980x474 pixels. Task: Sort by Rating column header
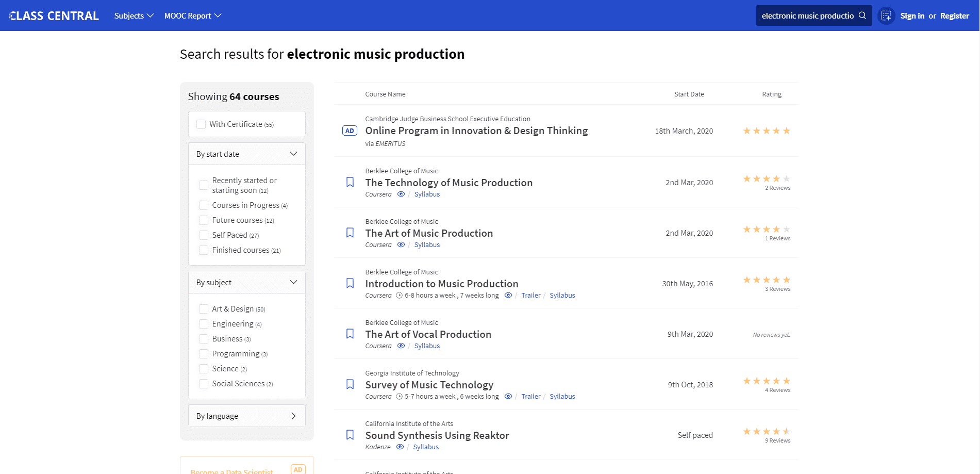coord(772,94)
